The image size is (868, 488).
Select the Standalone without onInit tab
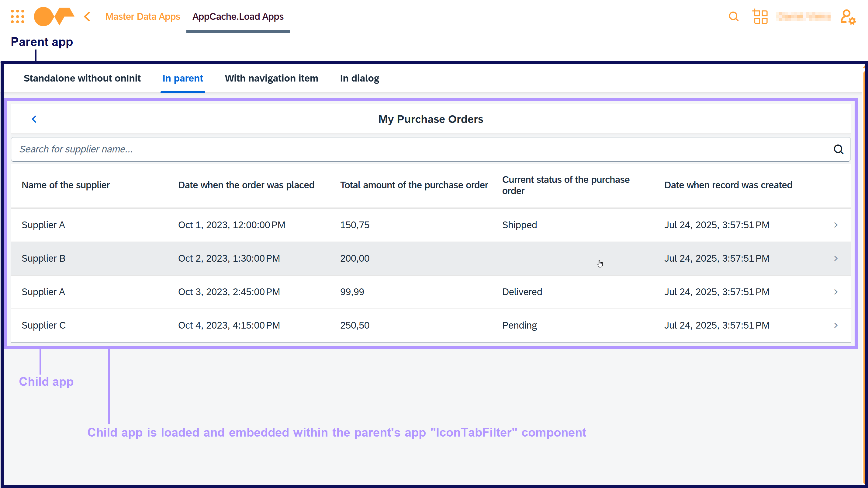coord(82,78)
